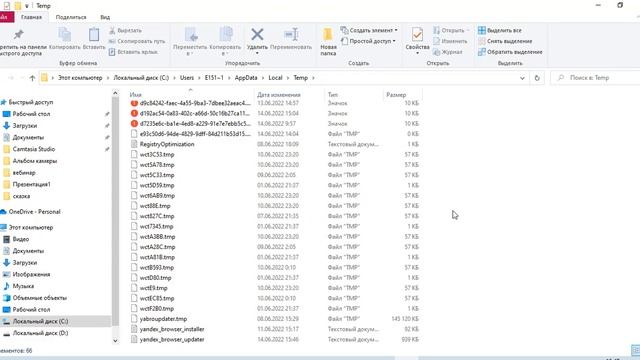This screenshot has width=640, height=360.
Task: Click the Переместить в icon
Action: [x=191, y=35]
